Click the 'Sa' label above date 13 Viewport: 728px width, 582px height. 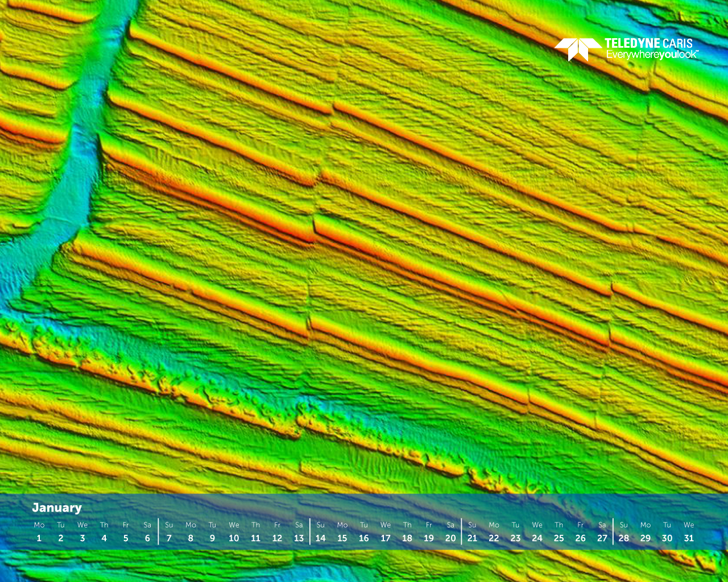299,525
